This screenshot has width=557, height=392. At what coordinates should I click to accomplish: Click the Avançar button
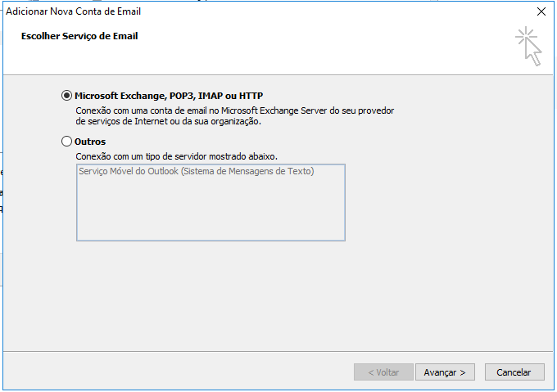tap(445, 372)
